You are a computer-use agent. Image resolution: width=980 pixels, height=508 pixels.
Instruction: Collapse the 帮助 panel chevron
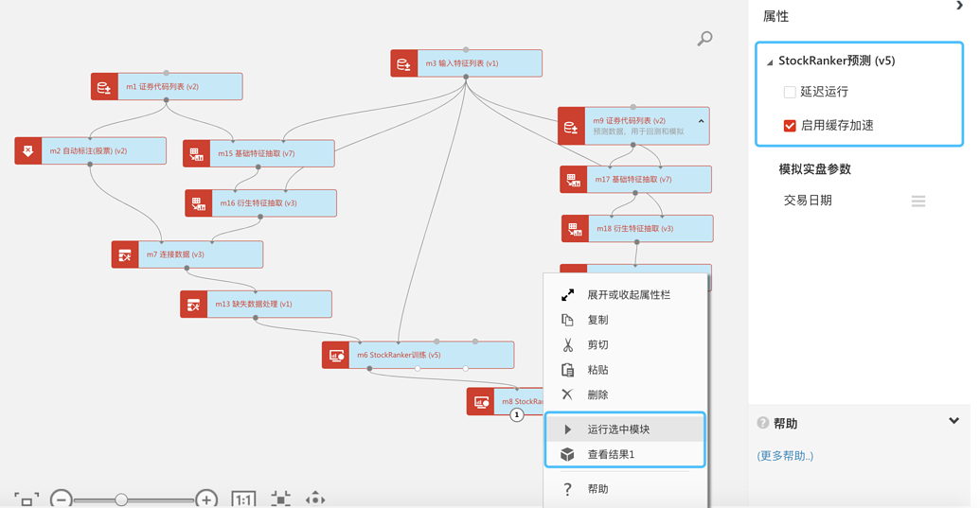coord(953,421)
